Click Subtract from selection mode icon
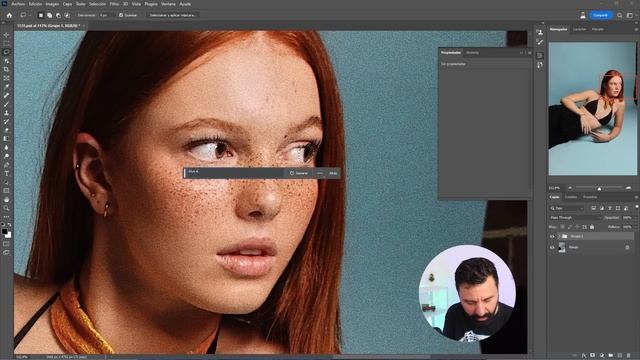The height and width of the screenshot is (360, 640). [x=58, y=15]
